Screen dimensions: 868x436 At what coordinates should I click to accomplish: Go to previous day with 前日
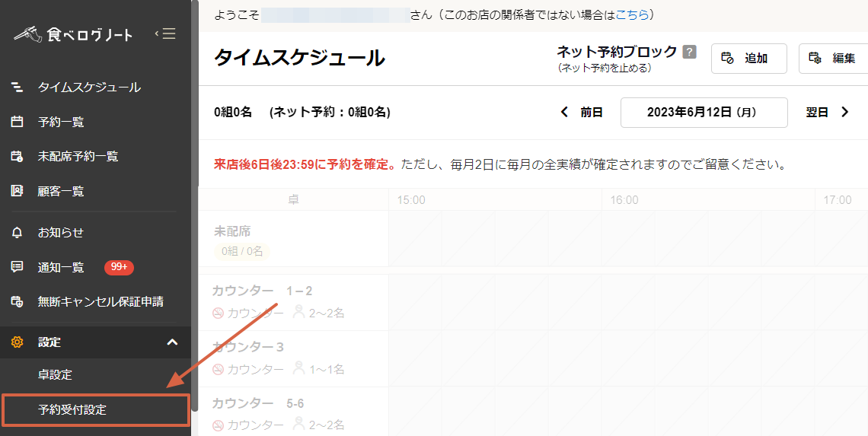point(581,113)
